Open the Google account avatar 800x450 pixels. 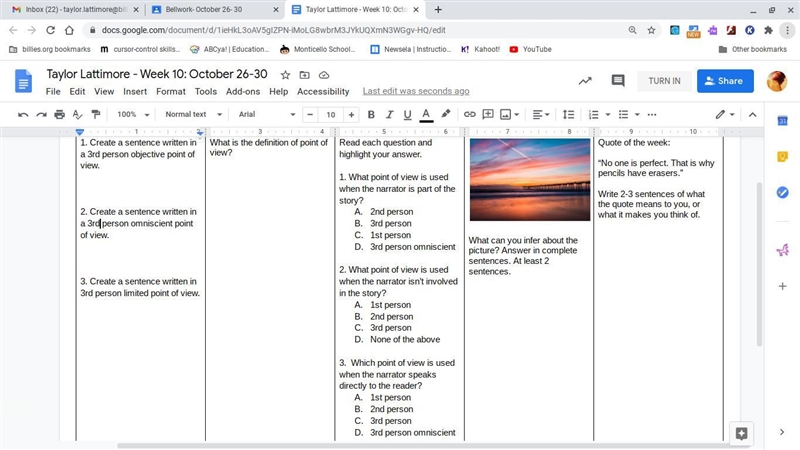point(777,81)
